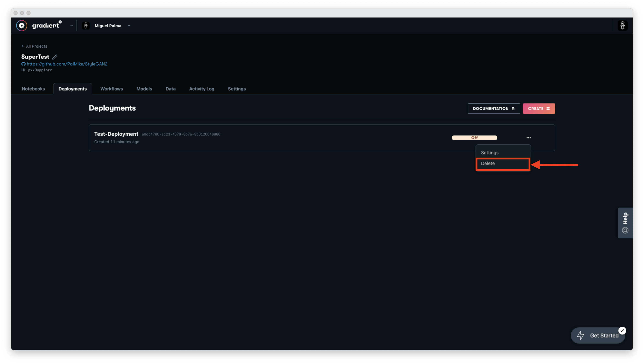Go back to All Projects
Image resolution: width=644 pixels, height=364 pixels.
click(x=34, y=46)
